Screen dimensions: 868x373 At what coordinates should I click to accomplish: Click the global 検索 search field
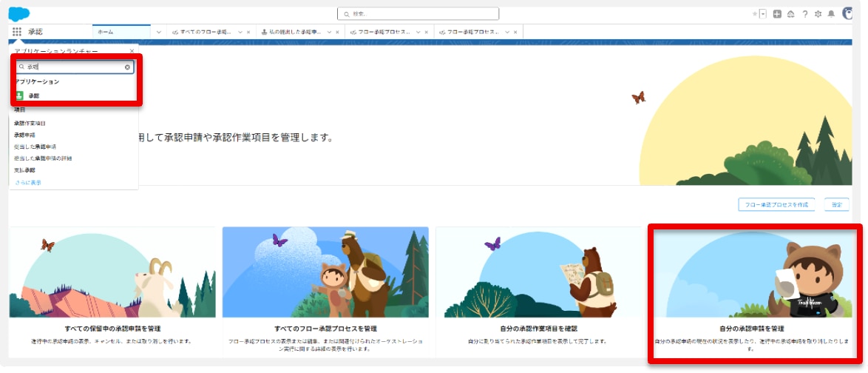(418, 14)
